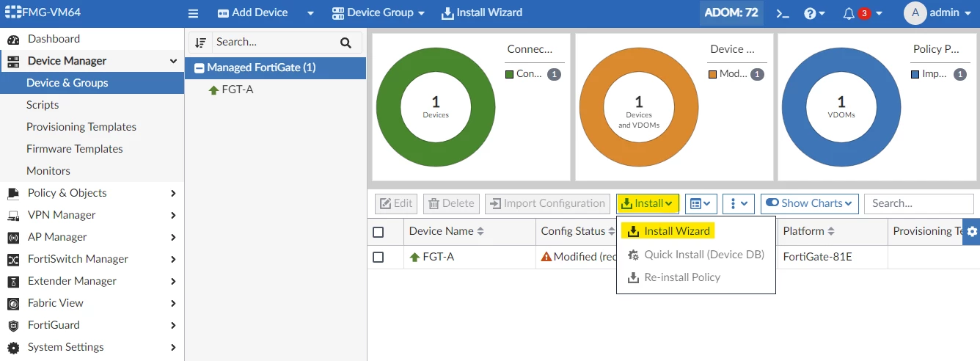Expand the System Settings chevron
Image resolution: width=980 pixels, height=361 pixels.
click(173, 347)
